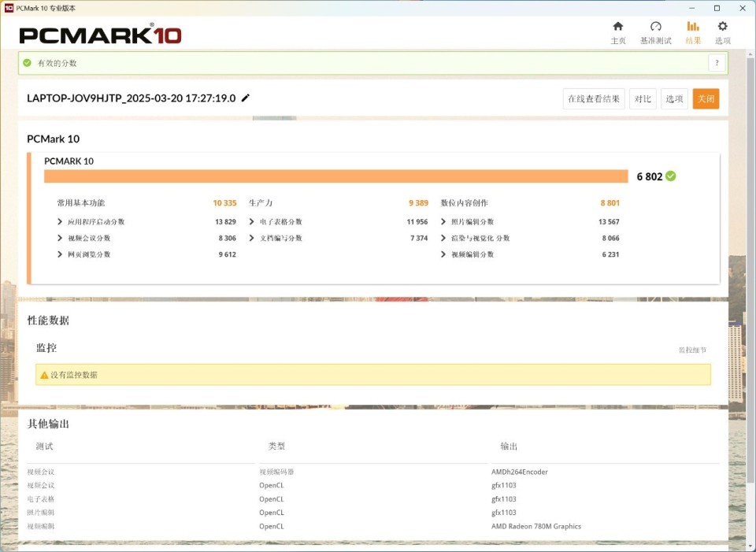Open the 监控细节 link

(x=693, y=350)
